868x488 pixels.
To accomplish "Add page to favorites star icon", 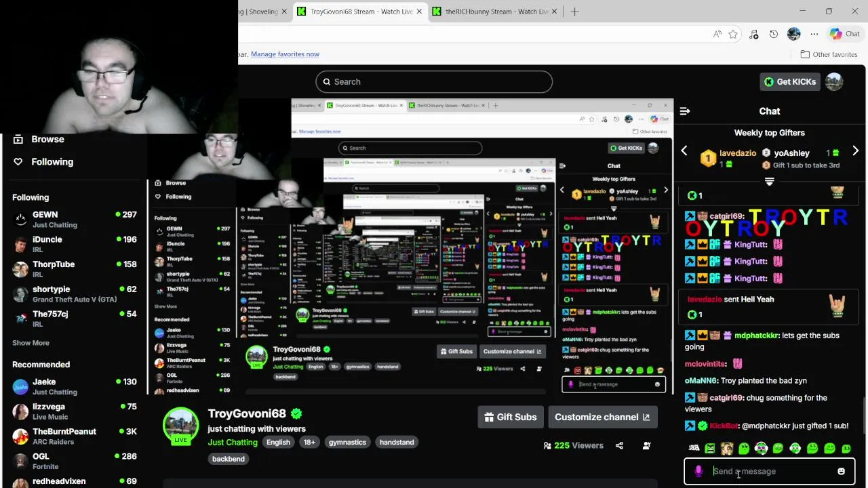I will pyautogui.click(x=733, y=34).
